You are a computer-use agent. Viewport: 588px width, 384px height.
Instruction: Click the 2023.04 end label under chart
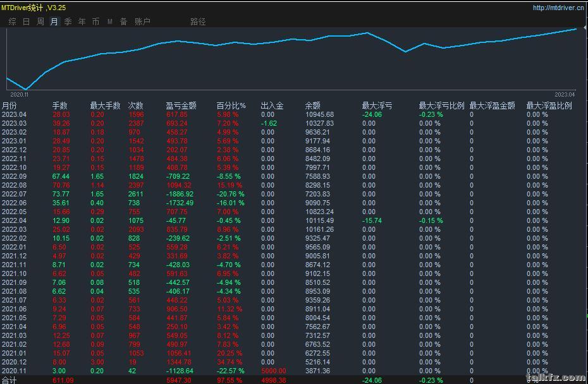tap(565, 94)
